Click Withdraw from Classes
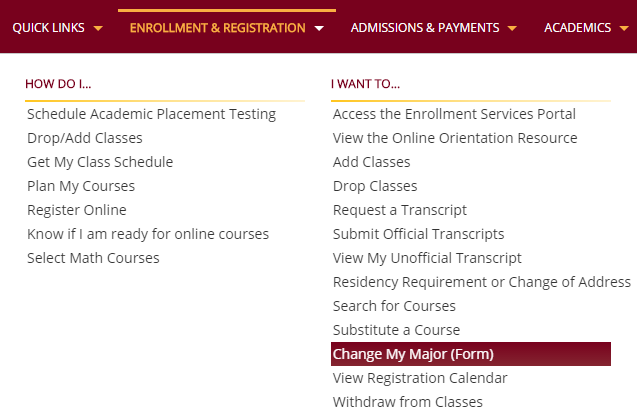This screenshot has width=637, height=419. 407,402
